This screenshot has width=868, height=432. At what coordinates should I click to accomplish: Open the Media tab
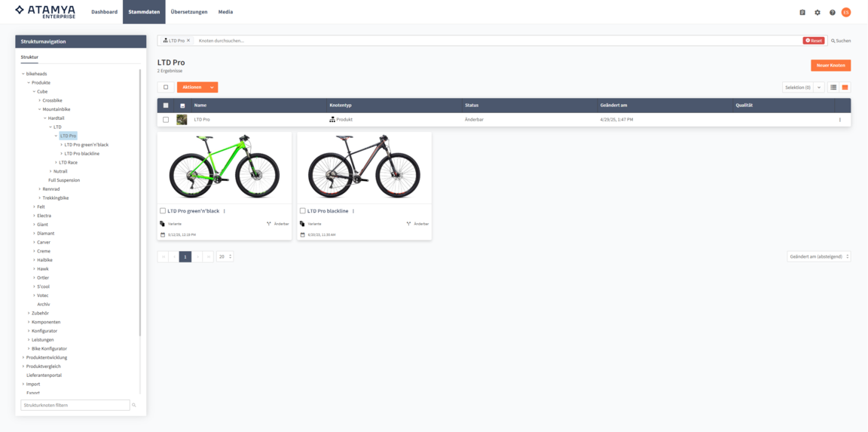pos(225,11)
